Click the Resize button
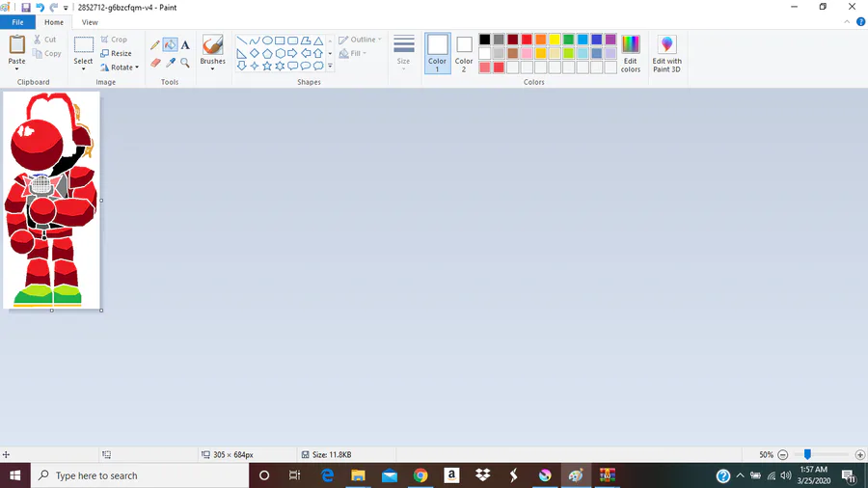 pos(117,54)
